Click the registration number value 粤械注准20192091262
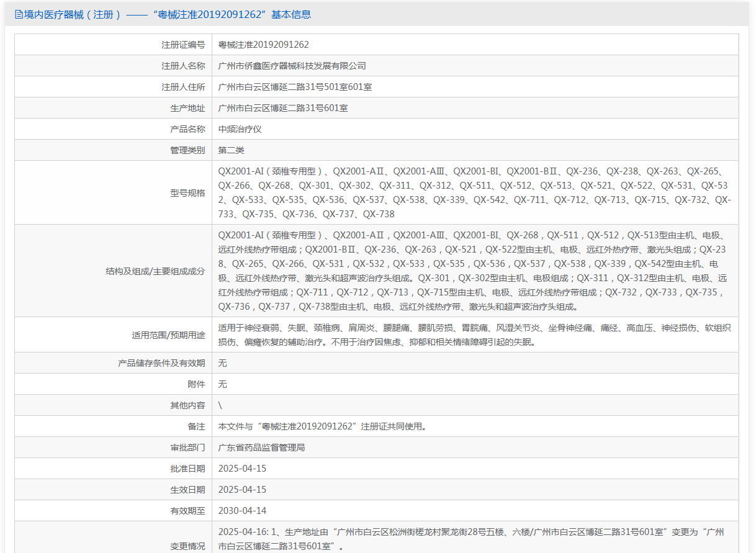 (x=263, y=45)
